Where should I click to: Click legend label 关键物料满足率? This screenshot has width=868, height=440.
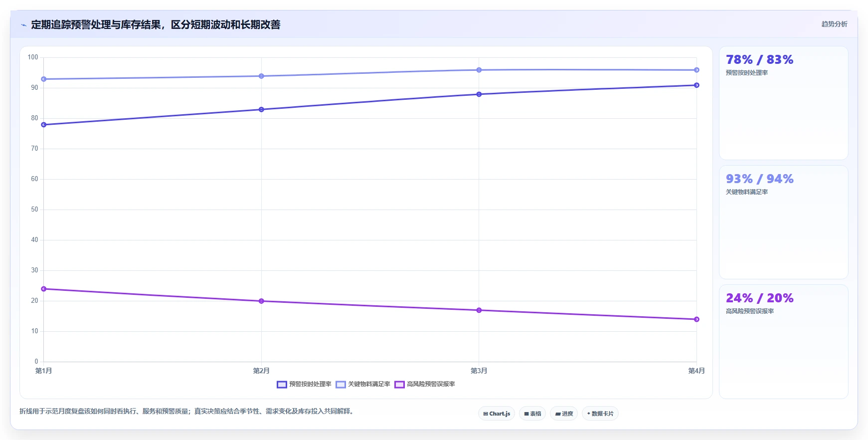369,384
